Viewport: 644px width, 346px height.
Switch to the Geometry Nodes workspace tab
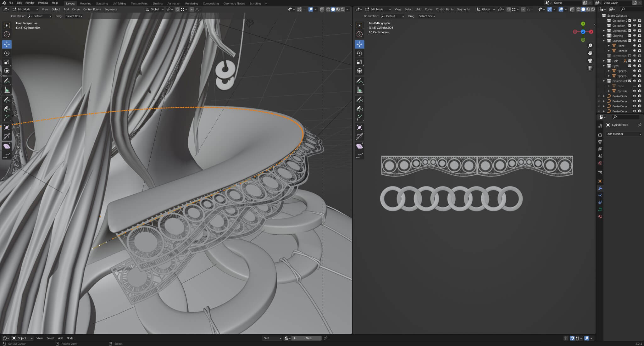[x=234, y=3]
